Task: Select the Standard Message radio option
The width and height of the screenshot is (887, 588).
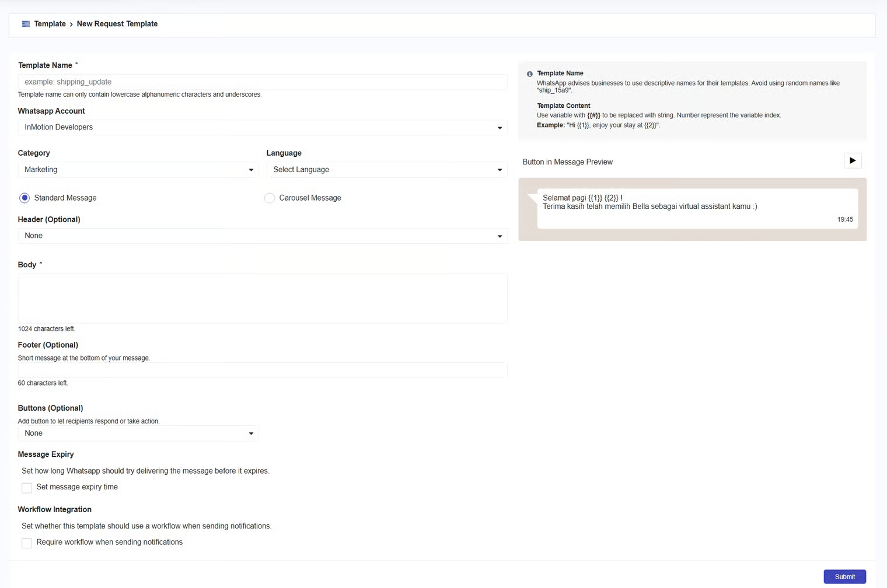Action: [25, 198]
